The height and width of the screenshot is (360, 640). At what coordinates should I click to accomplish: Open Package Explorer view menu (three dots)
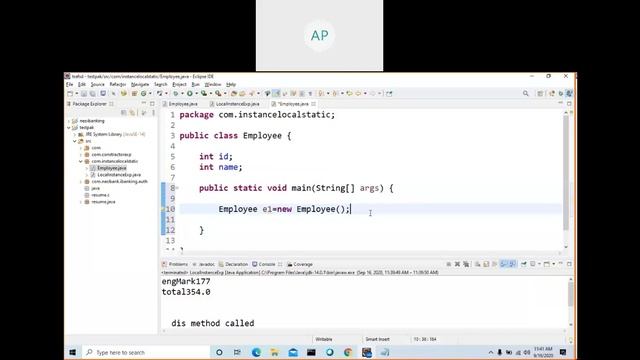click(x=153, y=113)
